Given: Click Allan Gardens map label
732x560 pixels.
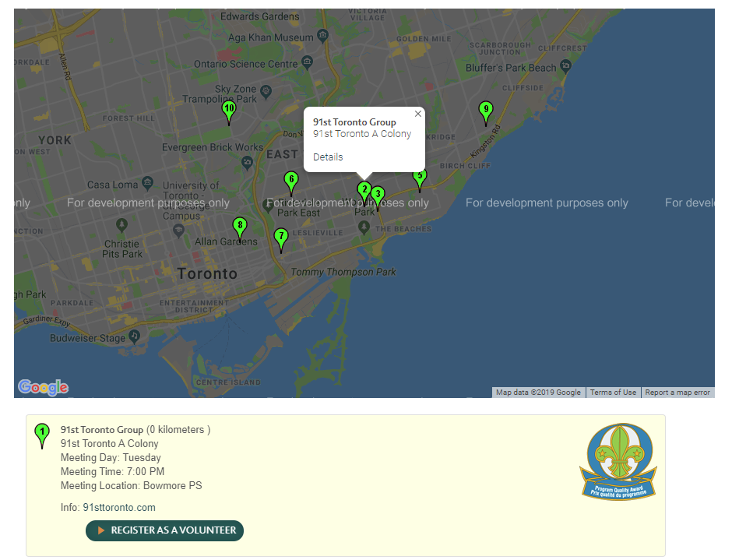Looking at the screenshot, I should pos(226,241).
